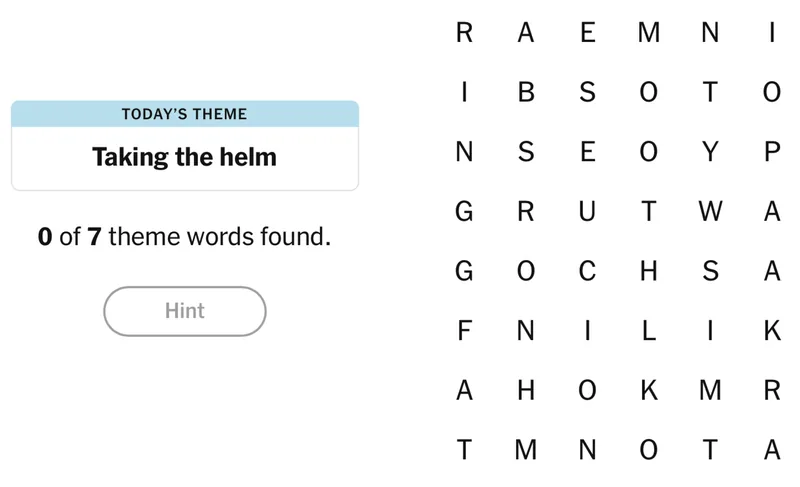The width and height of the screenshot is (800, 487).
Task: Tap the letter F tile
Action: [x=464, y=331]
